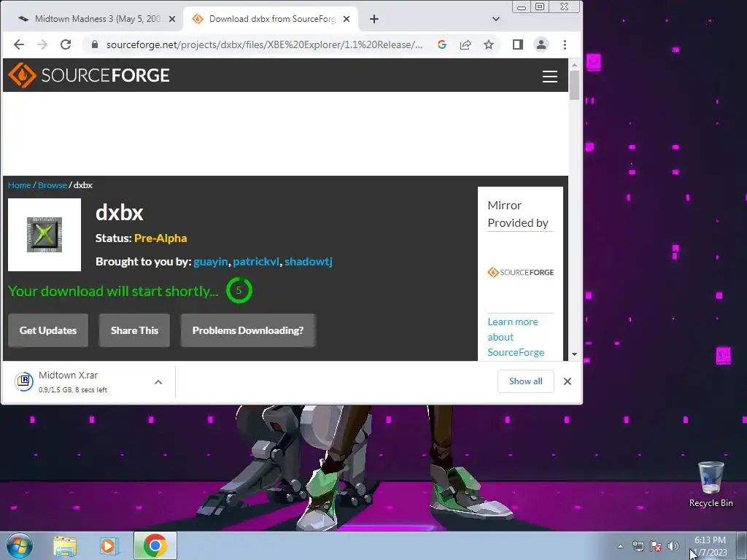This screenshot has height=560, width=747.
Task: Click the padlock site info icon
Action: (94, 44)
